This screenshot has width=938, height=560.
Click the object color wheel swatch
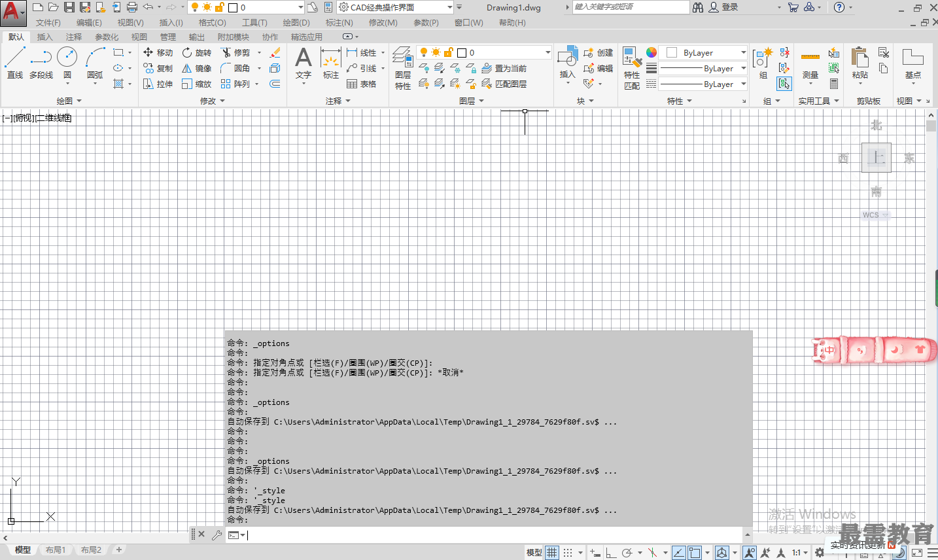point(651,52)
